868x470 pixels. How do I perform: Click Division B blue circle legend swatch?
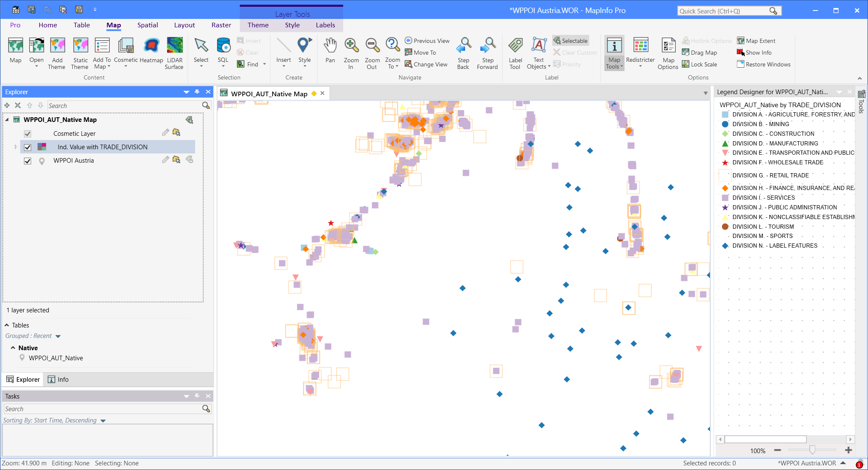(x=725, y=124)
